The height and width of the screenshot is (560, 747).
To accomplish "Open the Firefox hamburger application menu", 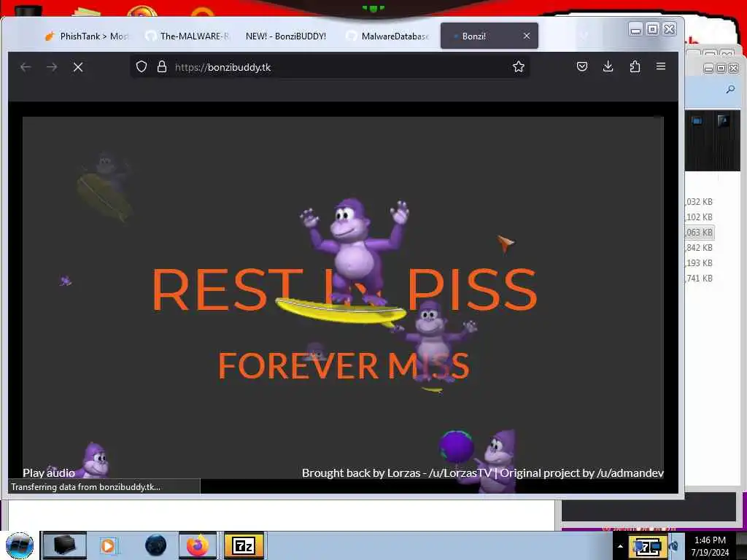I will point(661,66).
